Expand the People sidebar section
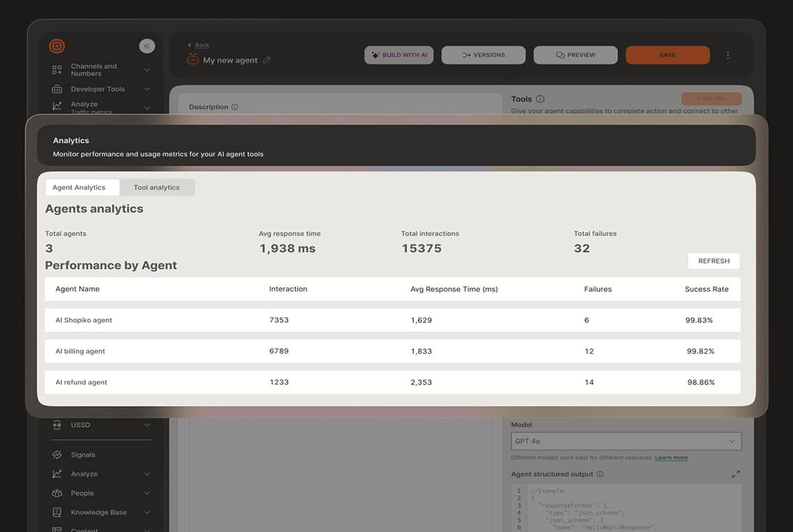 (x=147, y=493)
